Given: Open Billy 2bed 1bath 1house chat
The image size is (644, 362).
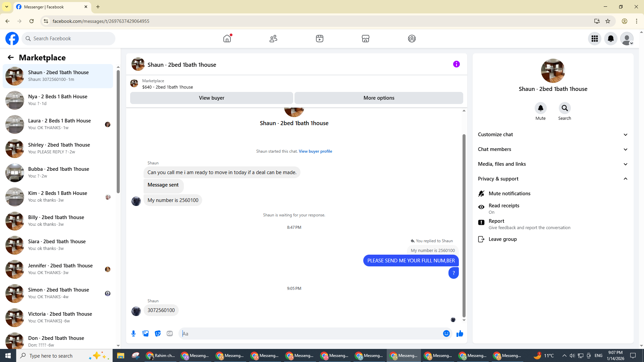Looking at the screenshot, I should [x=58, y=221].
